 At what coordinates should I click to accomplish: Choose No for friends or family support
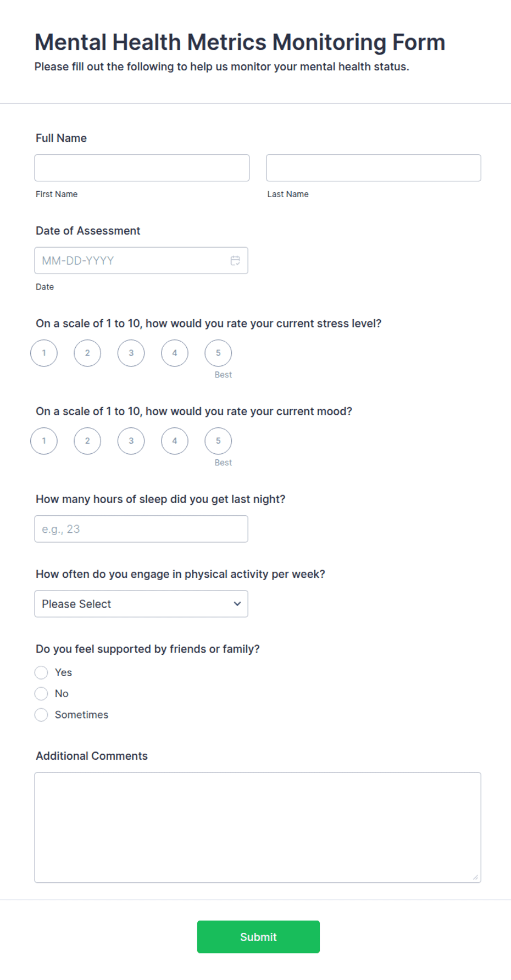41,693
